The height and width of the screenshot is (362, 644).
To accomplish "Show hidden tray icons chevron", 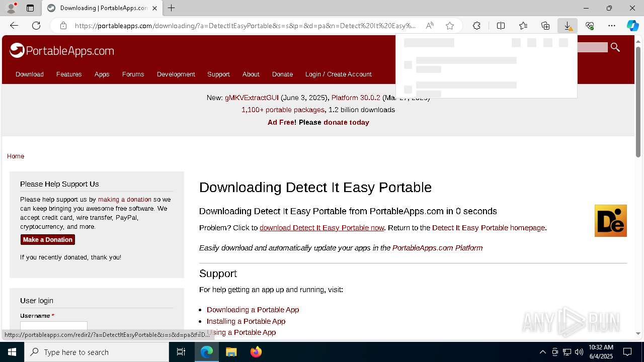I will (543, 352).
